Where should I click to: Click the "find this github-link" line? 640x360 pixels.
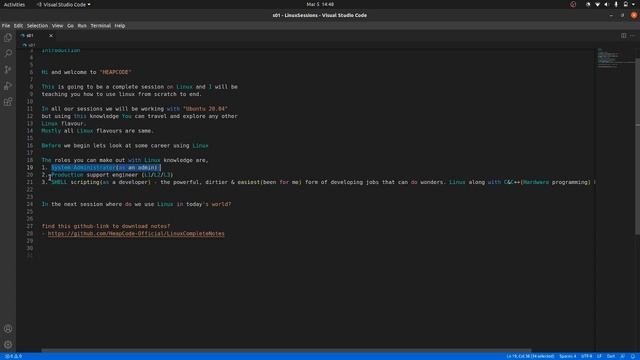coord(106,226)
